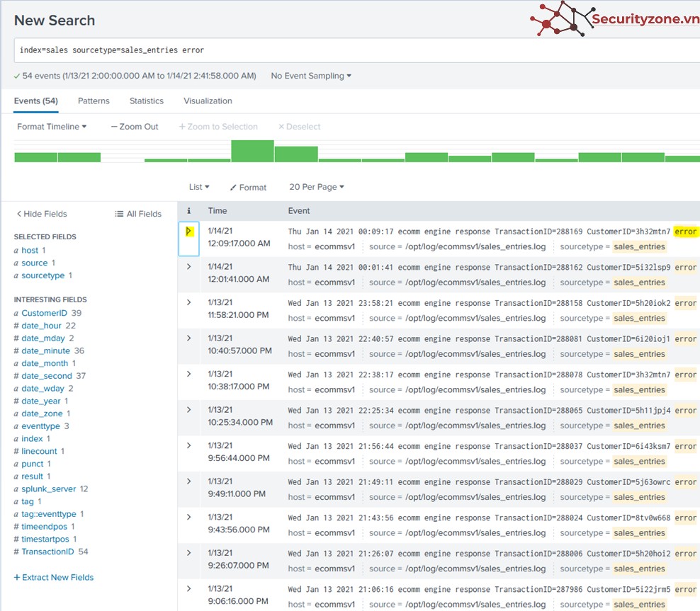Expand the 9:56:44.000 PM event row
This screenshot has height=611, width=700.
(x=189, y=445)
